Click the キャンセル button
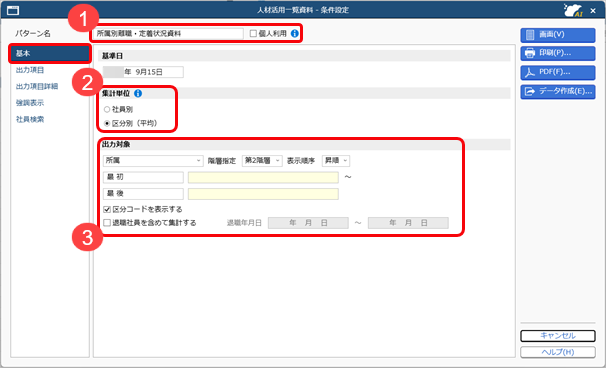The width and height of the screenshot is (606, 368). [x=558, y=336]
